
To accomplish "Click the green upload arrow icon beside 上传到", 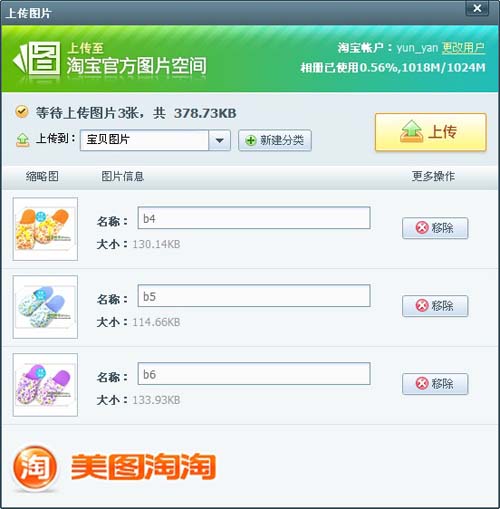I will 22,140.
